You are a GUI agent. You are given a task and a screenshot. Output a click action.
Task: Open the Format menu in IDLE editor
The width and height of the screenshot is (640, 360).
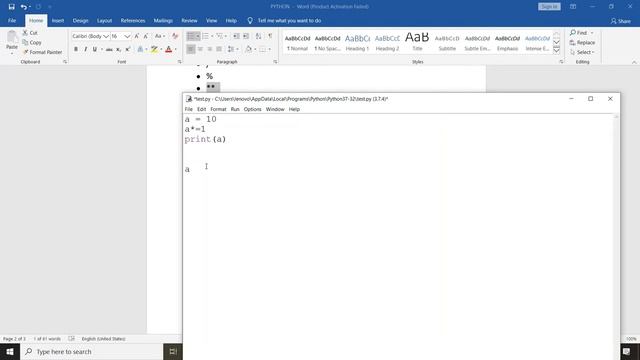coord(218,109)
